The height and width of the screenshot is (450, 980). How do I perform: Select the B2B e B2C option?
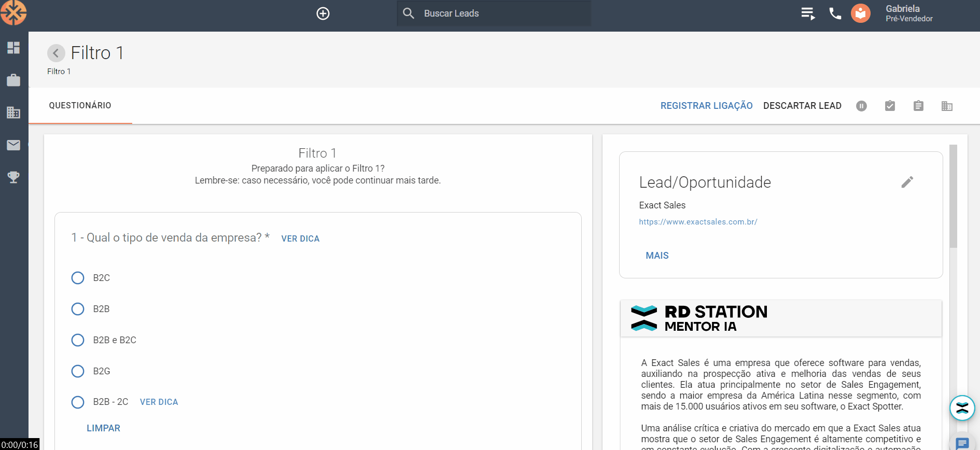click(78, 340)
